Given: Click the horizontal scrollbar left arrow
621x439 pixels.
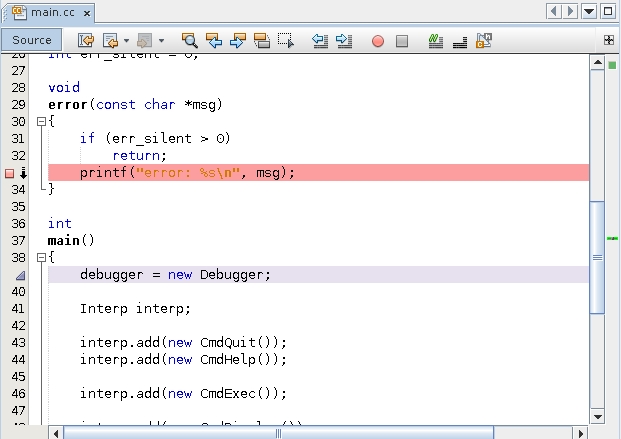Looking at the screenshot, I should pos(56,433).
